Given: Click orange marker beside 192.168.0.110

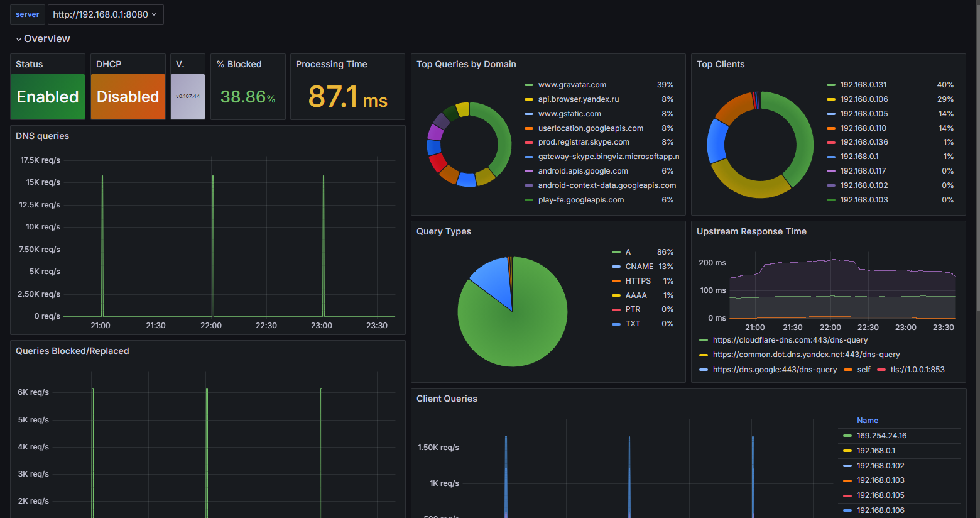Looking at the screenshot, I should 831,128.
